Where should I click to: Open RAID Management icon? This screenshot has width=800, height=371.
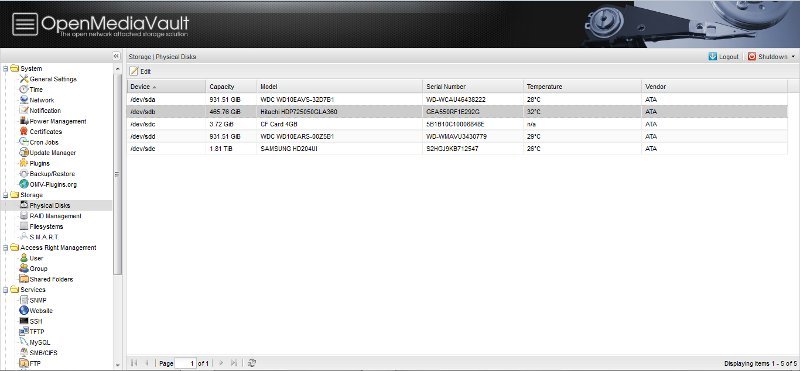tap(23, 216)
